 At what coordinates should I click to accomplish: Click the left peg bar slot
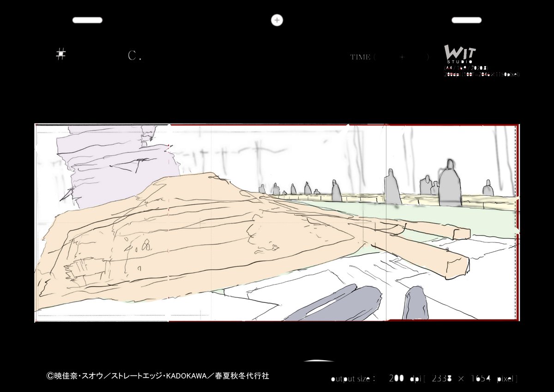pos(88,20)
